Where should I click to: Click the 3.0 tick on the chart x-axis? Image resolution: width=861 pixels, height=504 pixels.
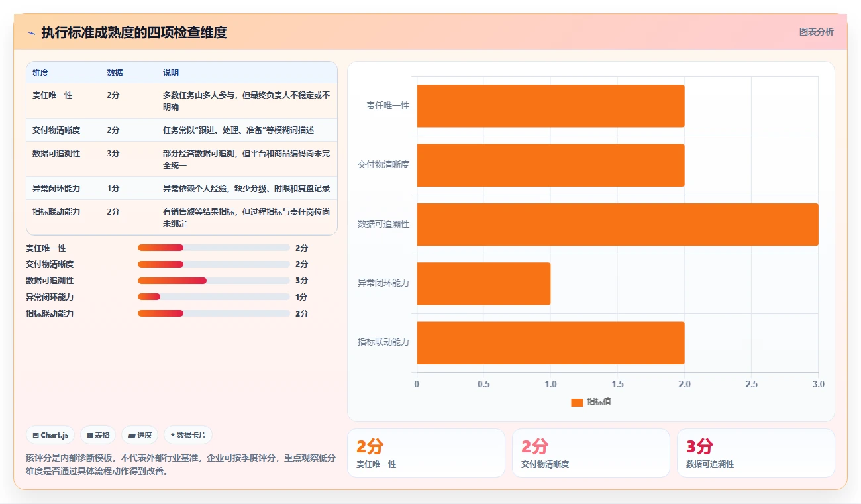pyautogui.click(x=818, y=384)
